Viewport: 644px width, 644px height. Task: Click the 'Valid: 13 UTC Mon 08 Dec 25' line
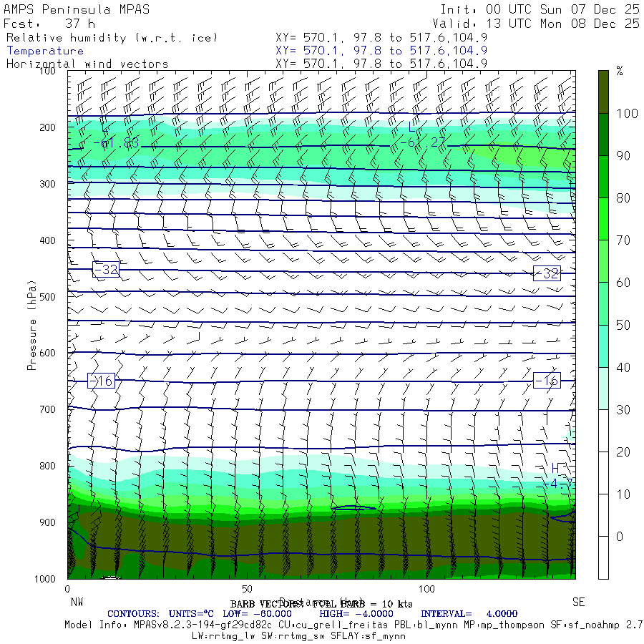pos(535,24)
